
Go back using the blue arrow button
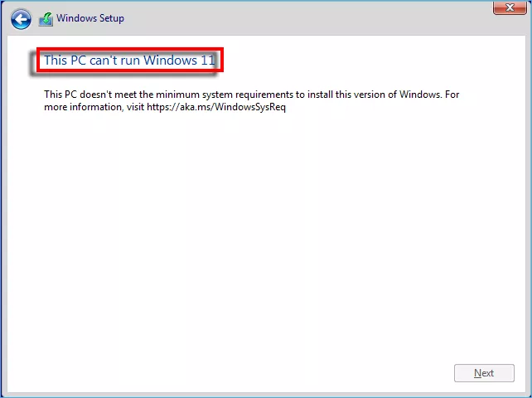(21, 19)
